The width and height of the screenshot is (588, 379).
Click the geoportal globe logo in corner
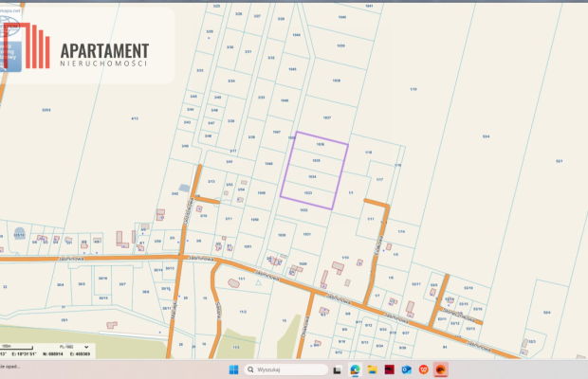pos(11,43)
